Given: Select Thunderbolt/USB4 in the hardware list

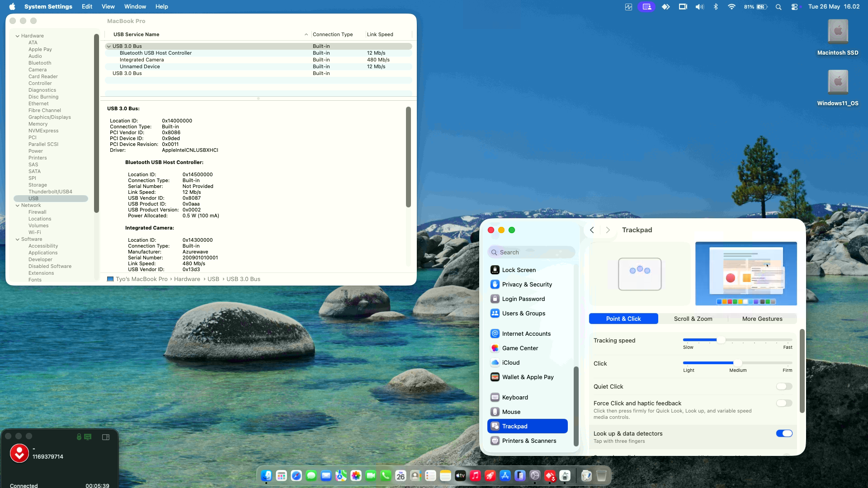Looking at the screenshot, I should pos(50,192).
